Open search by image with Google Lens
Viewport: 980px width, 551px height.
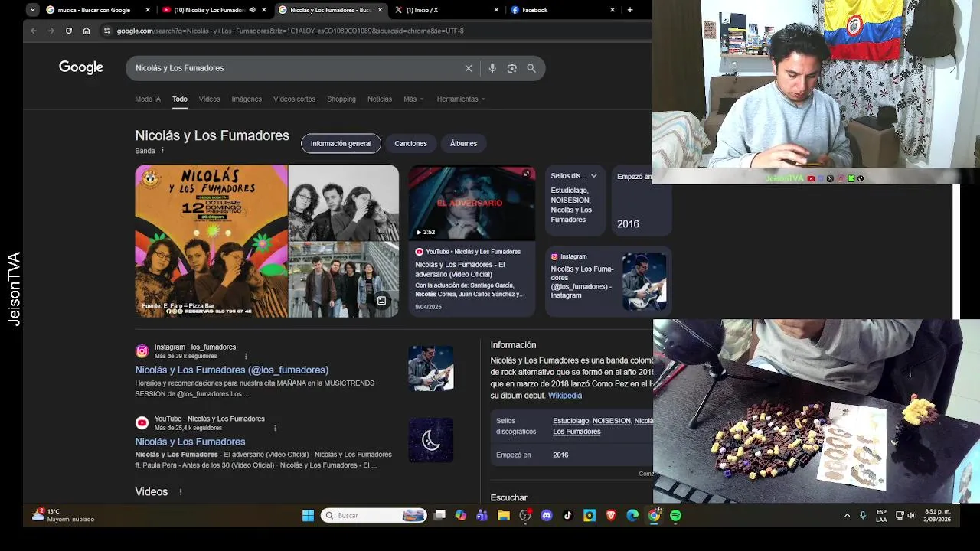pyautogui.click(x=512, y=68)
